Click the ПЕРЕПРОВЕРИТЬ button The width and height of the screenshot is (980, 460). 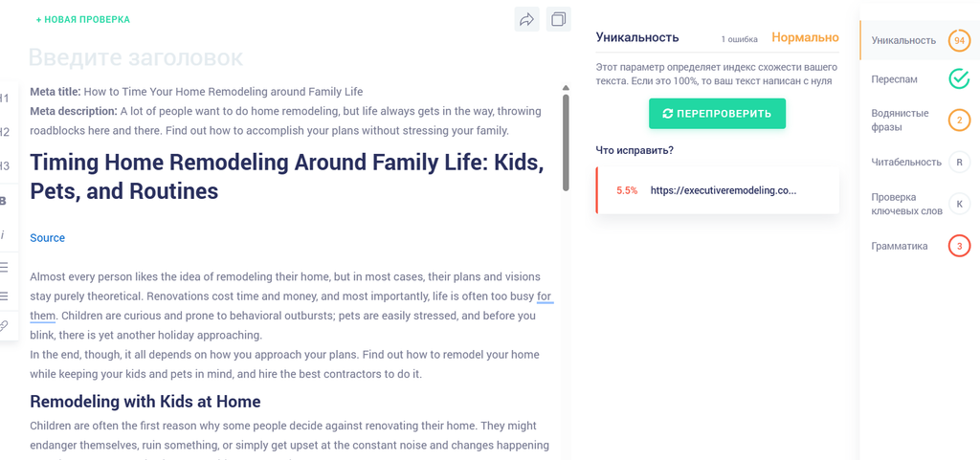click(x=717, y=114)
